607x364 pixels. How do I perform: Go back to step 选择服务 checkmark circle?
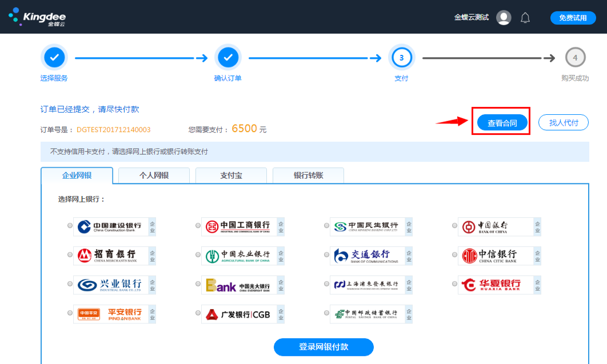point(54,58)
